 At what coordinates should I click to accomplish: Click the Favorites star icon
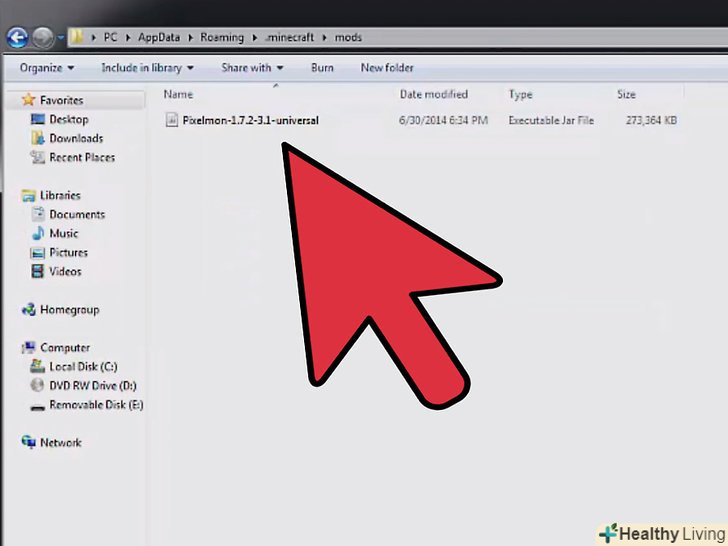coord(29,99)
